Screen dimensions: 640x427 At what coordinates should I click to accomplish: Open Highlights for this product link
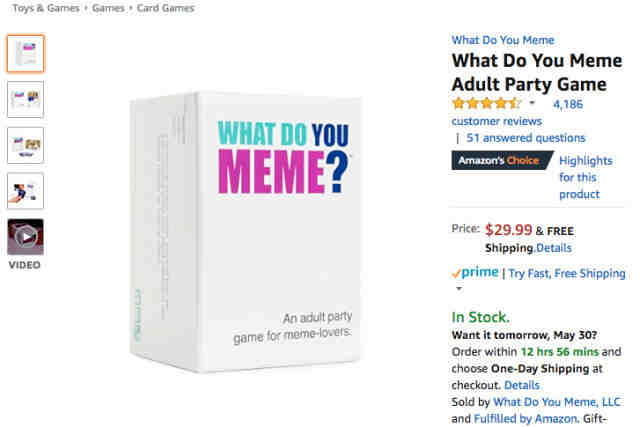click(586, 177)
